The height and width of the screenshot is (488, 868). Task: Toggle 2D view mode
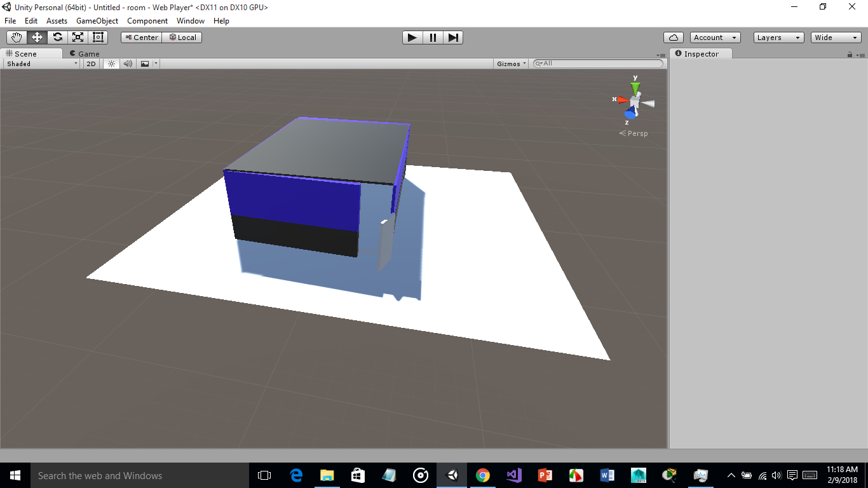point(91,64)
